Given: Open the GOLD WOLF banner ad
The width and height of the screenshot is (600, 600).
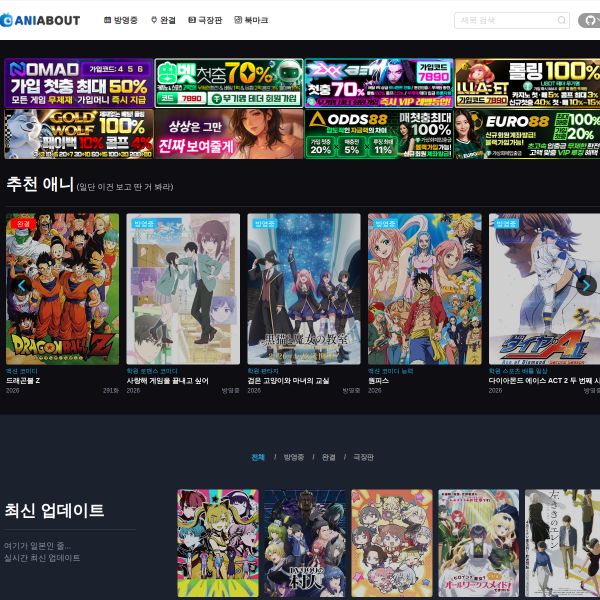Looking at the screenshot, I should (79, 134).
